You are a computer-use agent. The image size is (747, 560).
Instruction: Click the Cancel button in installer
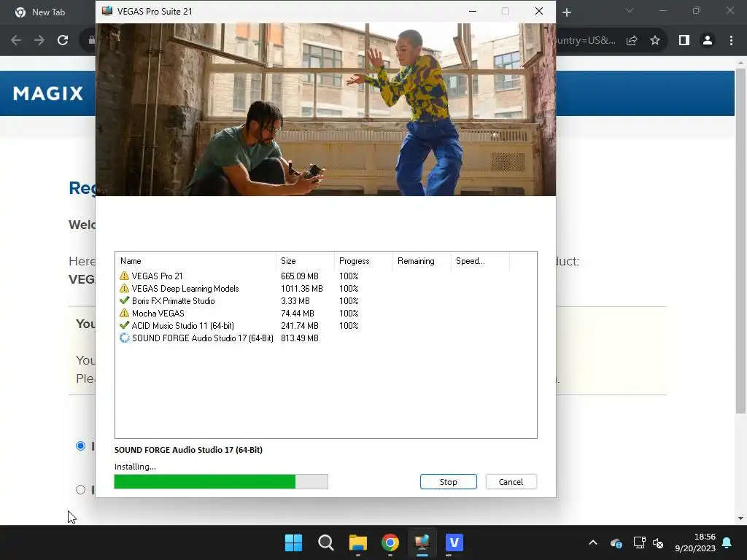(x=511, y=481)
